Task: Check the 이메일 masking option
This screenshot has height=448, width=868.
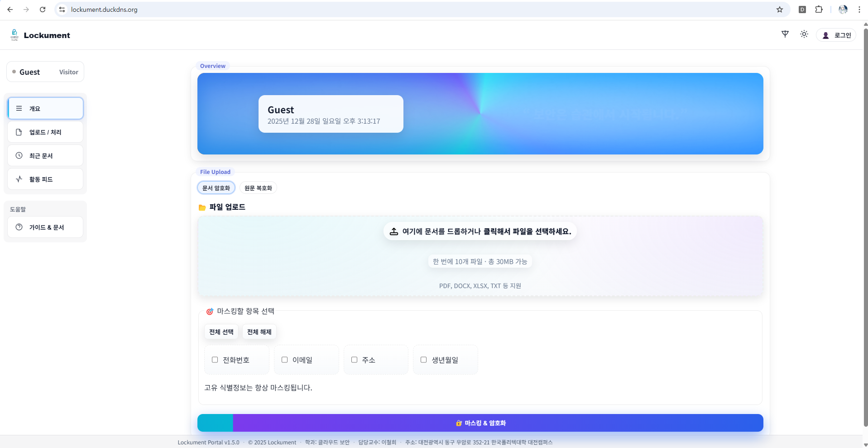Action: click(x=284, y=360)
